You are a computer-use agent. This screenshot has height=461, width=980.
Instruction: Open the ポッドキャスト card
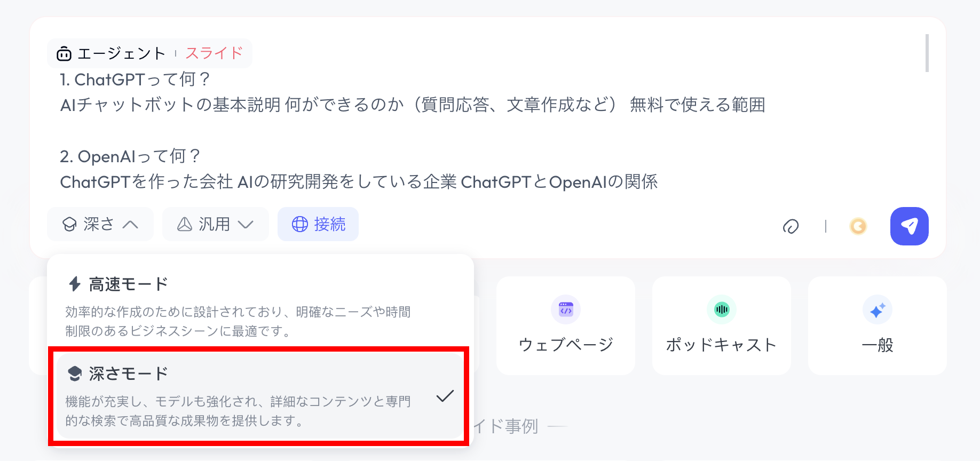pos(722,325)
